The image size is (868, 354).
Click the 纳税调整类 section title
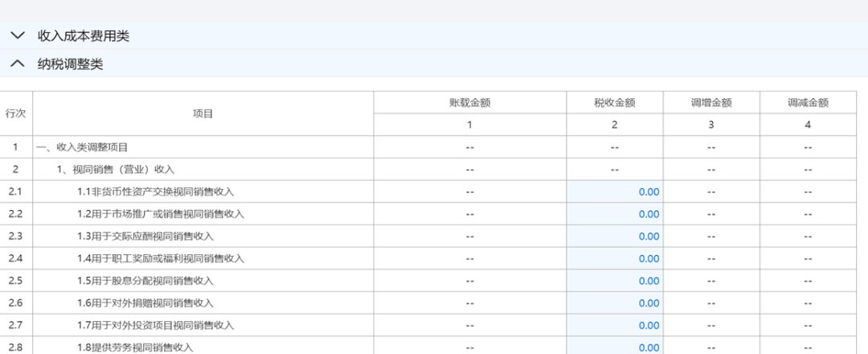pyautogui.click(x=70, y=64)
